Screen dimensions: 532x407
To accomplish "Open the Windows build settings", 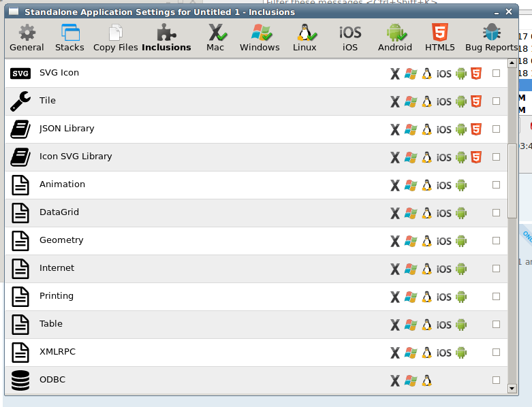I will tap(260, 38).
